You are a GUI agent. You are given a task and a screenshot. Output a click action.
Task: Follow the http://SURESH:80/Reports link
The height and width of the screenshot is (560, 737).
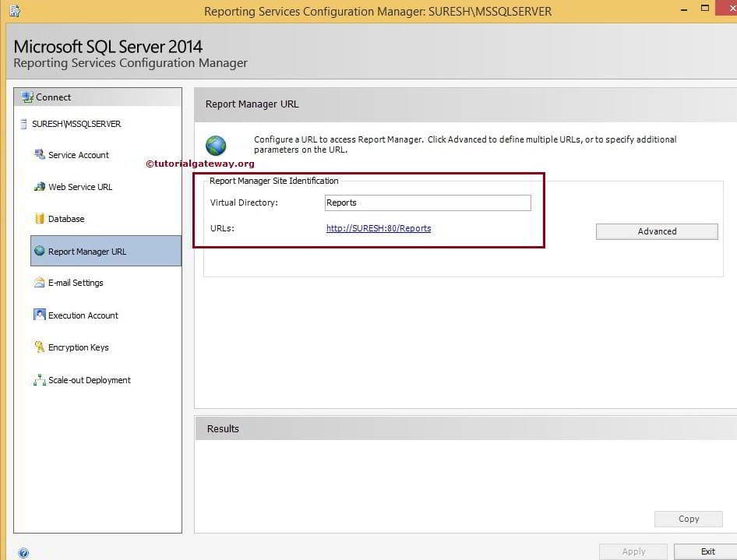pos(379,228)
